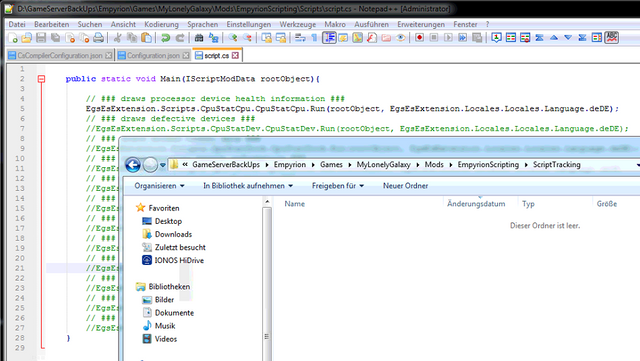Print the document with the printer icon
This screenshot has width=640, height=361.
click(98, 38)
